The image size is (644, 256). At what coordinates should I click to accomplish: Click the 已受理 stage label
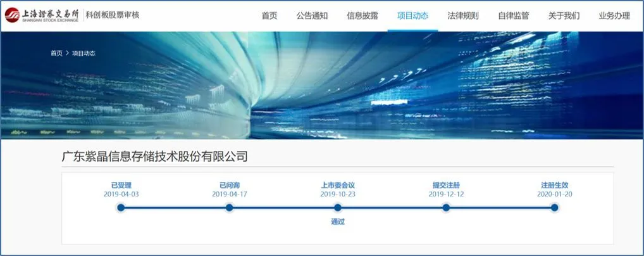tap(121, 186)
